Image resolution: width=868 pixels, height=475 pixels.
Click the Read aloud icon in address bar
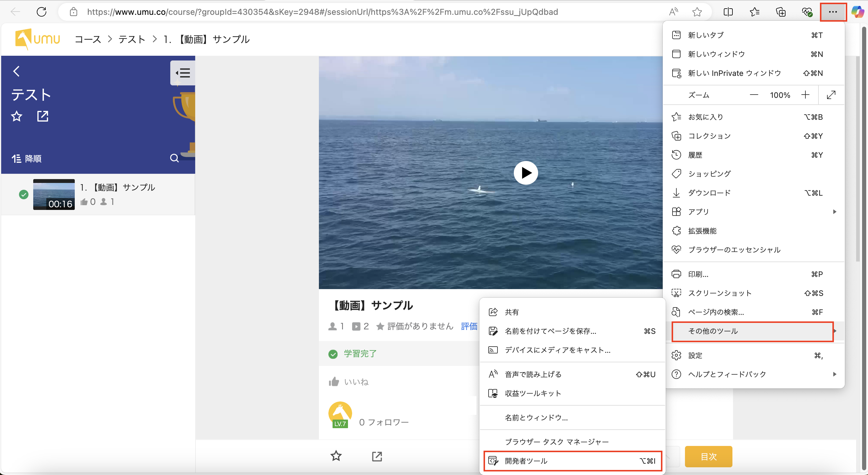click(673, 12)
